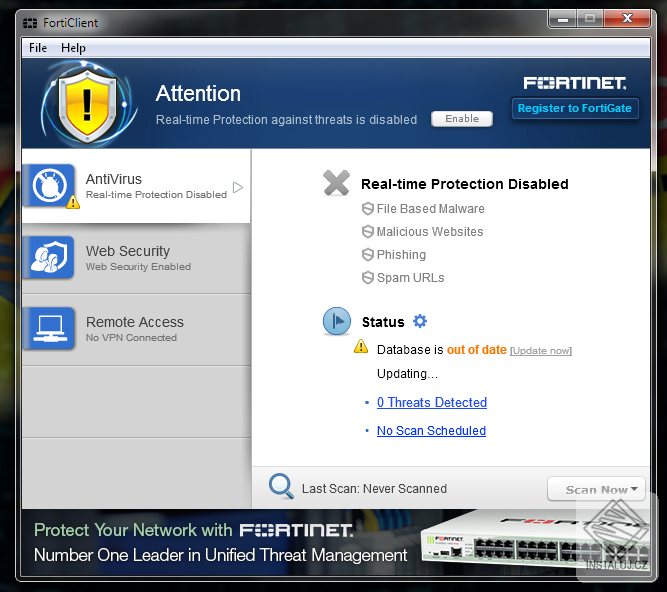Click 'Real-time Protection Disabled' heading text

[465, 184]
